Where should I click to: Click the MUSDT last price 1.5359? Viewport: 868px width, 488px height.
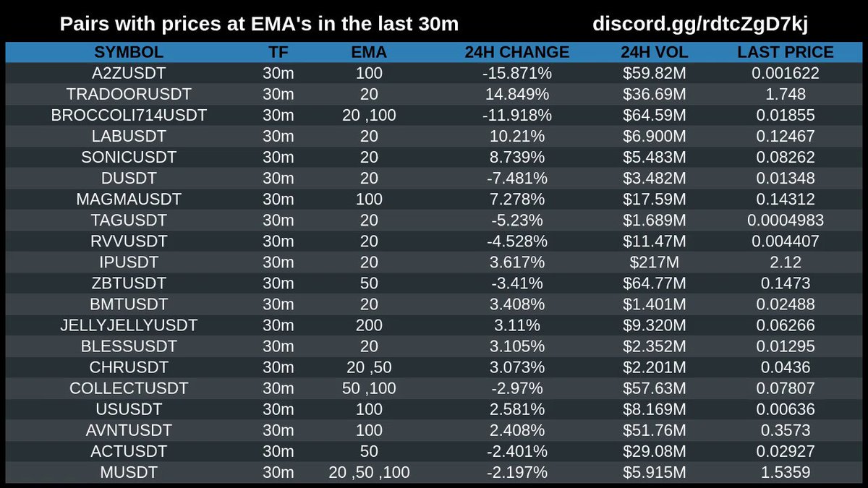pos(786,472)
